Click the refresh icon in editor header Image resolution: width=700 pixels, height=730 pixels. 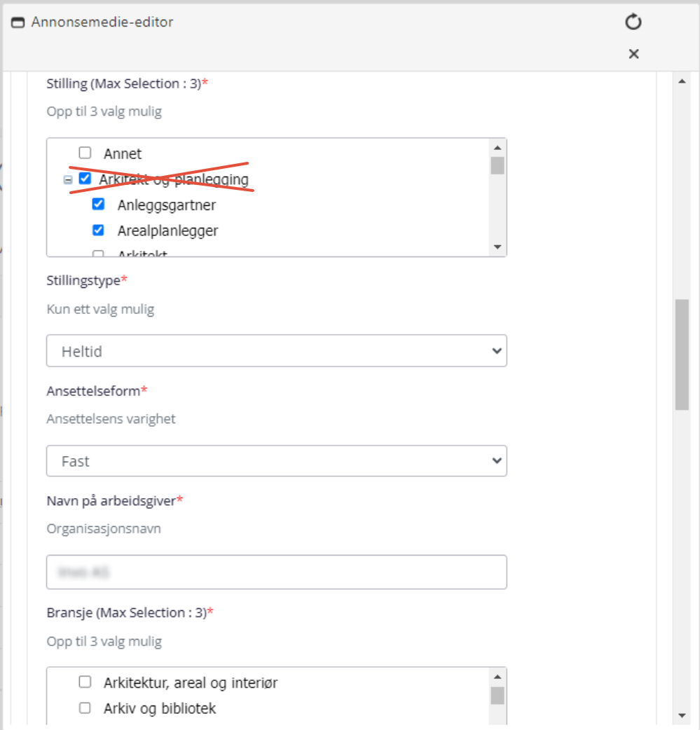point(633,22)
